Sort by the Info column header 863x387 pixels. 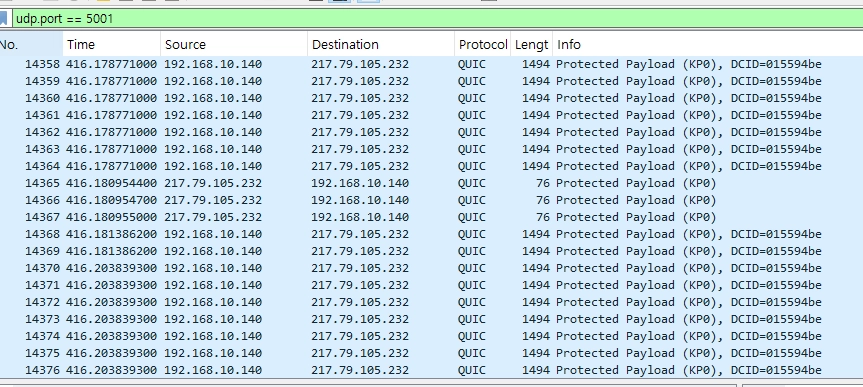coord(708,45)
